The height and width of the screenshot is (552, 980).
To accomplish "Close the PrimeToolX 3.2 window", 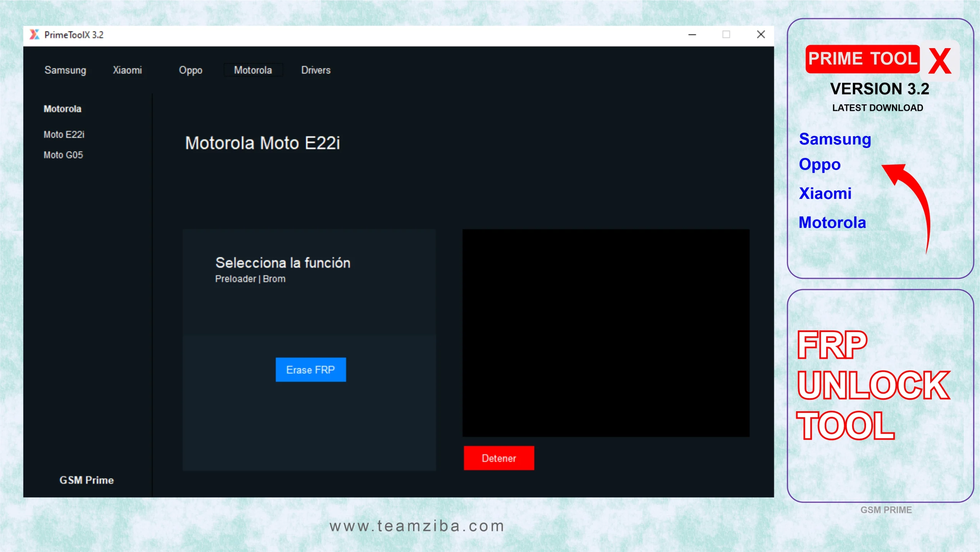I will click(x=761, y=35).
